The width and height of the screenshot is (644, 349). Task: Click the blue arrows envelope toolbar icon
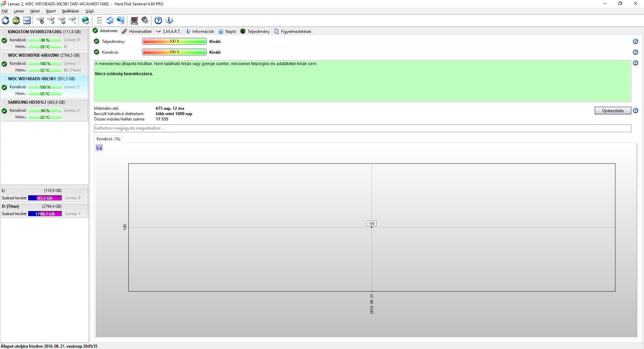[110, 21]
